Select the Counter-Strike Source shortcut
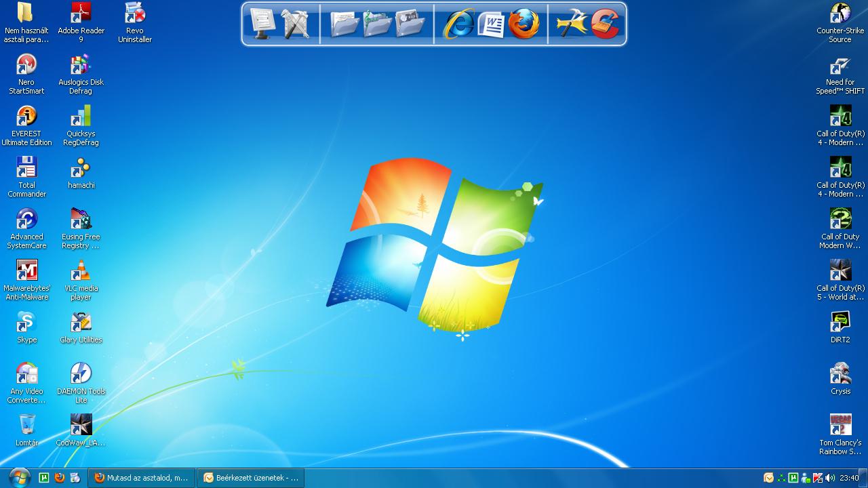 click(x=840, y=22)
